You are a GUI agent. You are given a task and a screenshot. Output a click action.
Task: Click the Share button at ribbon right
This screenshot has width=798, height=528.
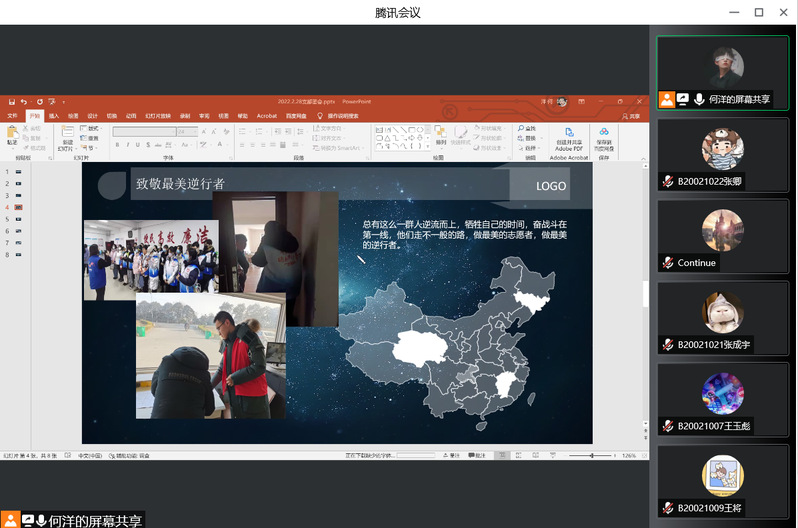pos(632,116)
